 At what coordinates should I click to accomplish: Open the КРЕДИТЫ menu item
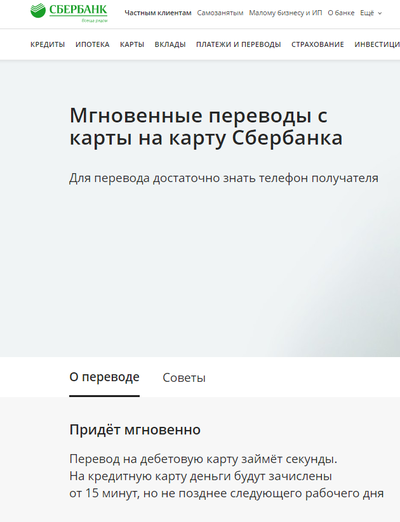[48, 44]
